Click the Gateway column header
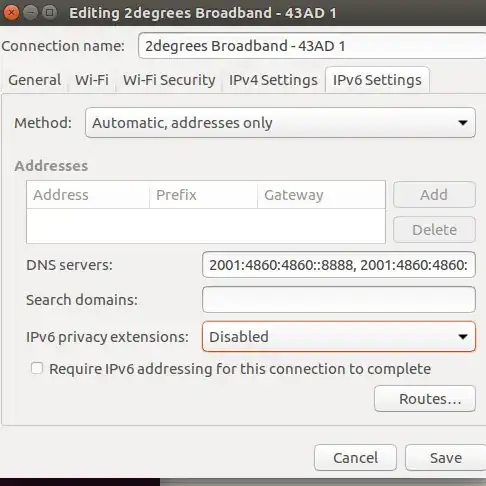This screenshot has height=486, width=486. coord(321,195)
